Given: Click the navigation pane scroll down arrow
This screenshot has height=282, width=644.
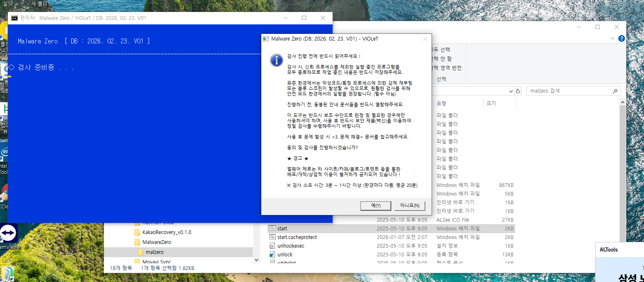Looking at the screenshot, I should (x=257, y=260).
